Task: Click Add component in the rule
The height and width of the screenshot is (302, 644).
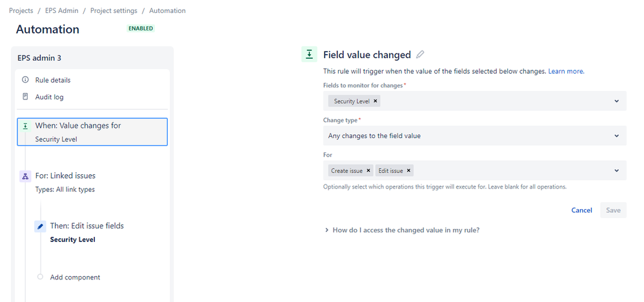Action: [x=75, y=277]
